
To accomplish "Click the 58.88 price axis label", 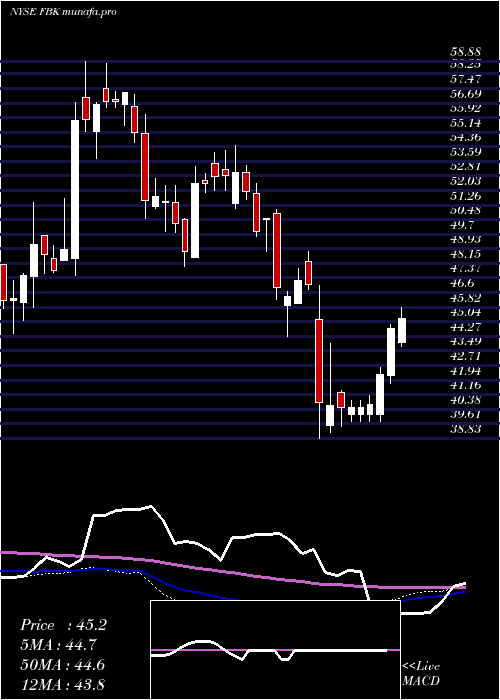I will pyautogui.click(x=465, y=52).
